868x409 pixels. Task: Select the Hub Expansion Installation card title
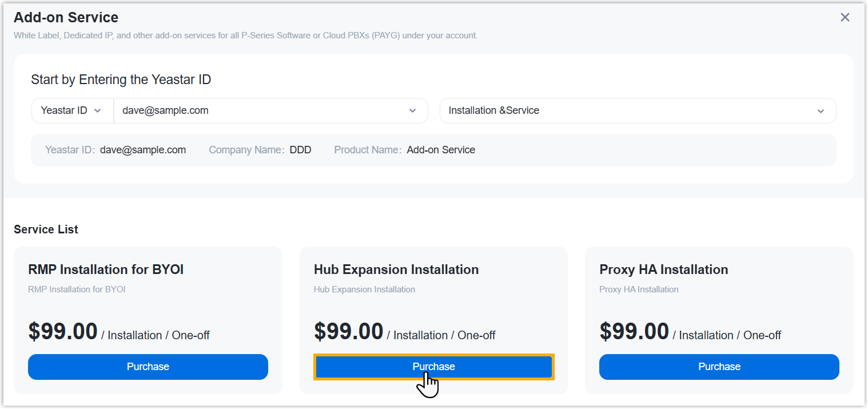click(x=396, y=269)
